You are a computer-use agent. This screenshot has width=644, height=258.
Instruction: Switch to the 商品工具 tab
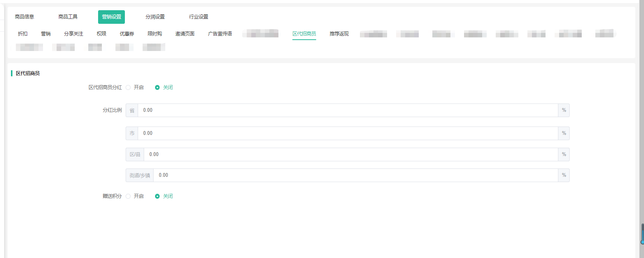pos(68,17)
